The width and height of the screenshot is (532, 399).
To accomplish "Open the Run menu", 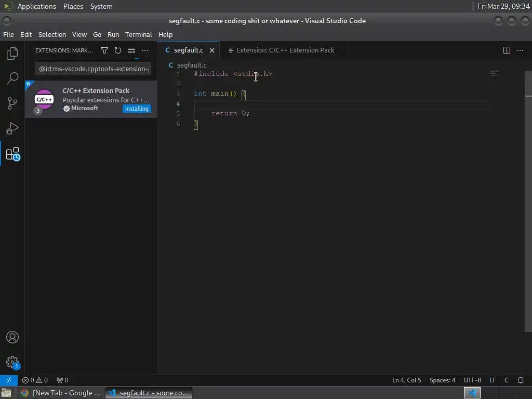I will [113, 35].
